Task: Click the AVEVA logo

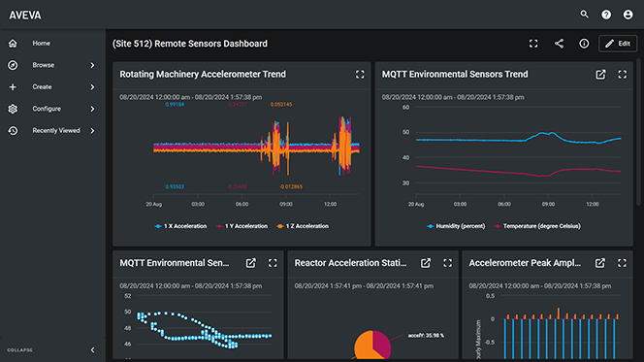Action: point(25,16)
